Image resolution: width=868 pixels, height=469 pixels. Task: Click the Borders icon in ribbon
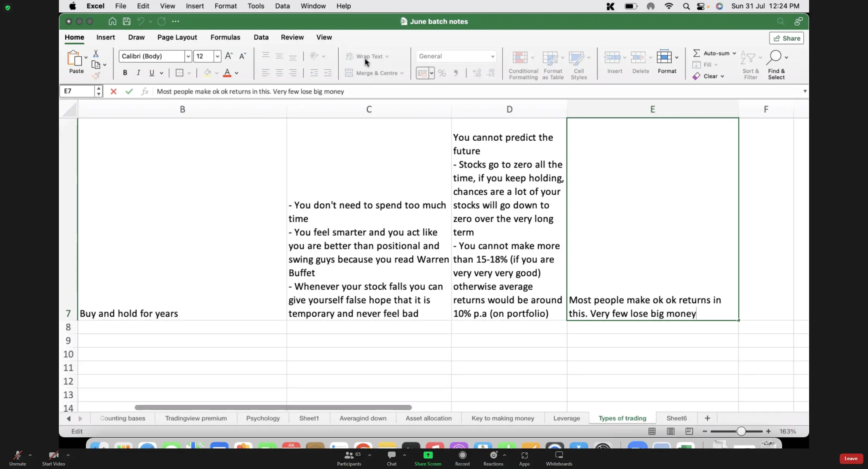click(x=179, y=73)
